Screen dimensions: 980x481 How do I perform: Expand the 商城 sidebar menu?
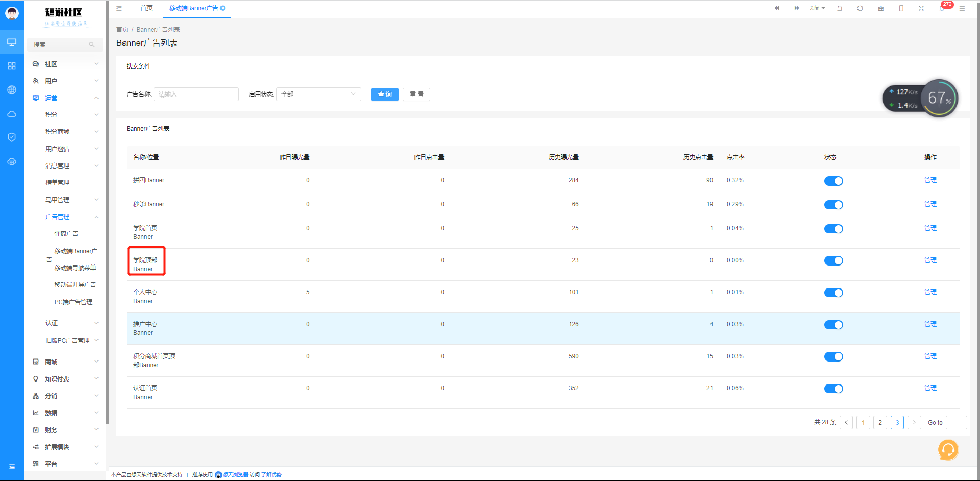coord(65,362)
